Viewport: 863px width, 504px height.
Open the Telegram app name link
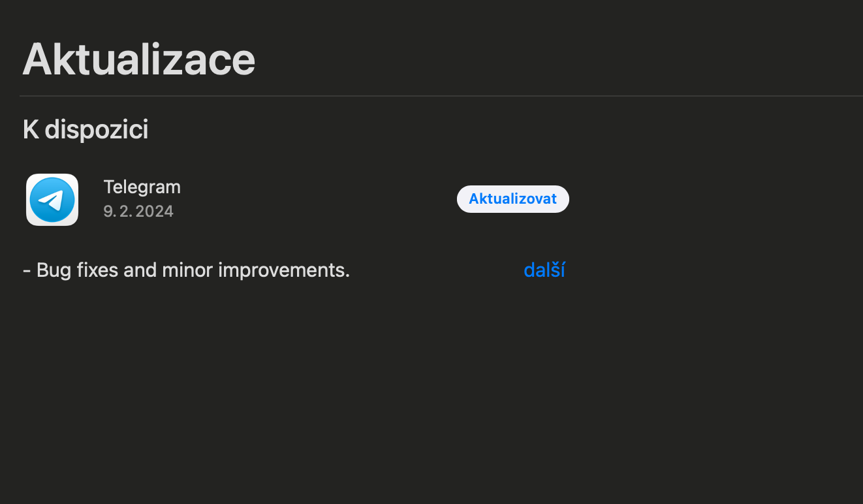pyautogui.click(x=142, y=187)
